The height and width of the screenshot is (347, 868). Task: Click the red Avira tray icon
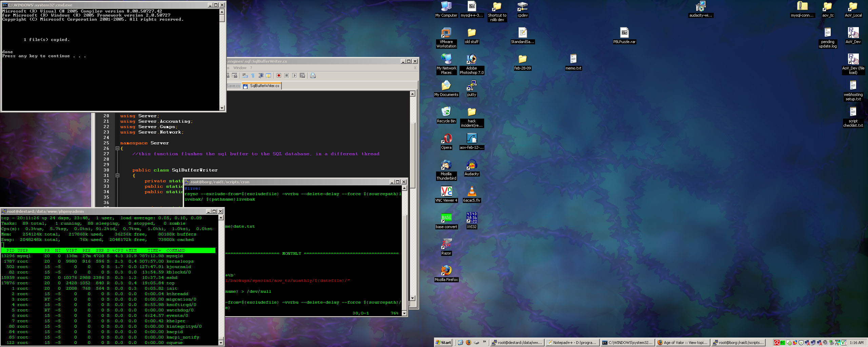(x=776, y=343)
